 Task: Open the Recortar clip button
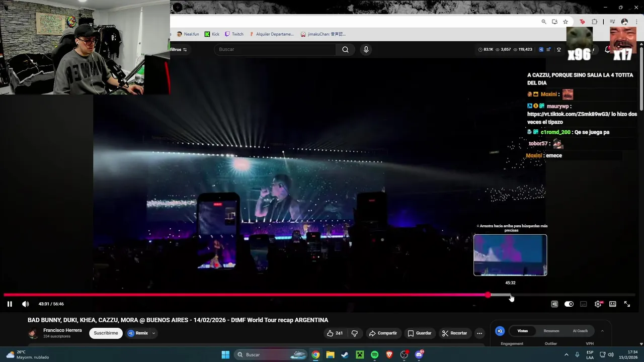pos(454,333)
